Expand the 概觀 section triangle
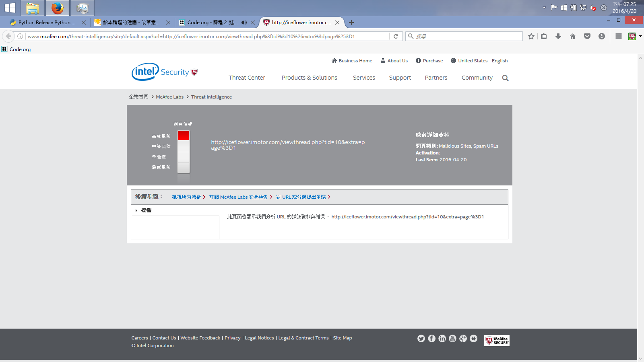 136,210
